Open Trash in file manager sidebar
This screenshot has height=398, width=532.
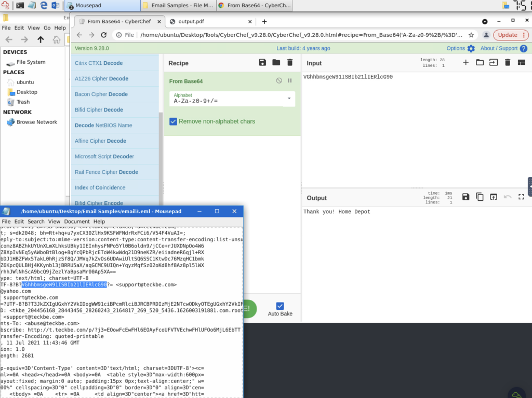tap(23, 102)
